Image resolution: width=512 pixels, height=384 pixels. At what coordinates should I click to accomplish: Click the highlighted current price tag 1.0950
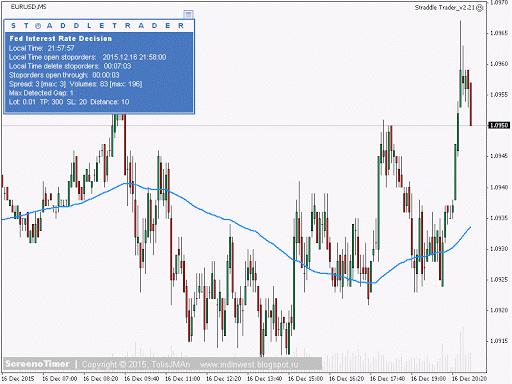tap(499, 125)
